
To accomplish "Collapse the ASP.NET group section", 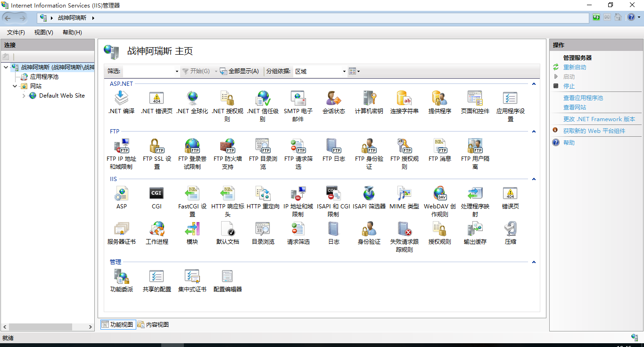I will pyautogui.click(x=534, y=84).
